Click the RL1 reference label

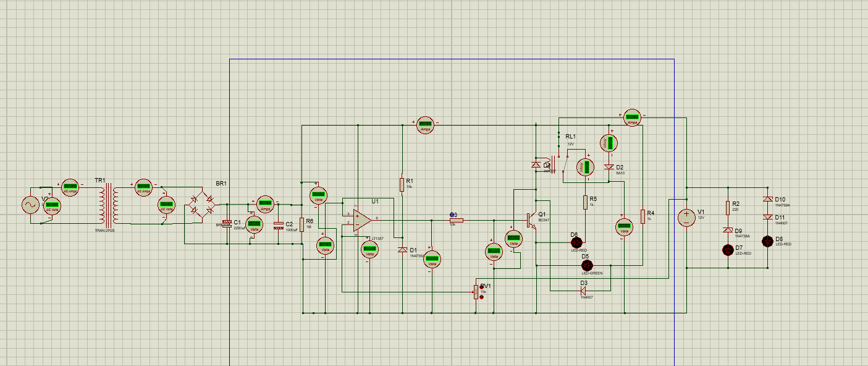(570, 137)
